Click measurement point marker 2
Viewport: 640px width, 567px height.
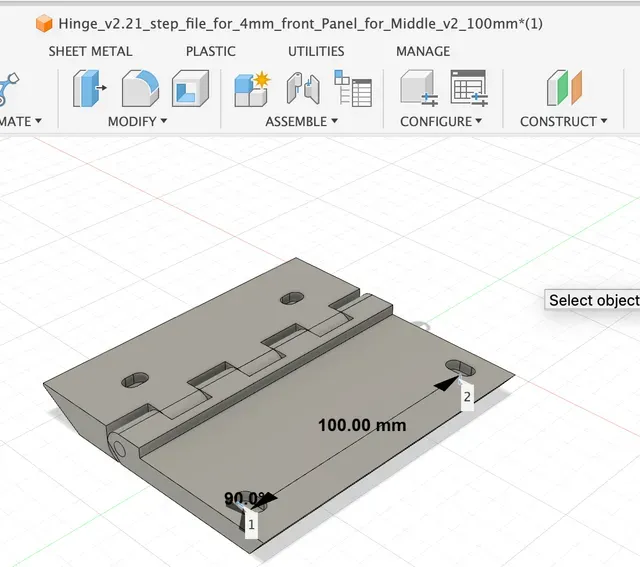point(467,396)
